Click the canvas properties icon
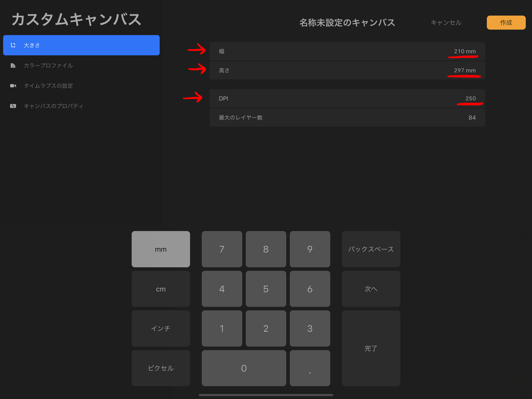 13,106
